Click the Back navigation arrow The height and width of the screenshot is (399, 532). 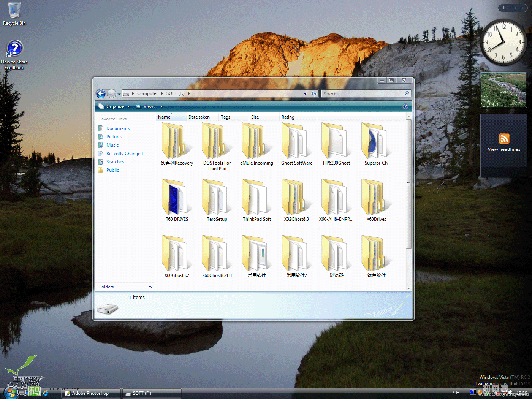pos(101,93)
